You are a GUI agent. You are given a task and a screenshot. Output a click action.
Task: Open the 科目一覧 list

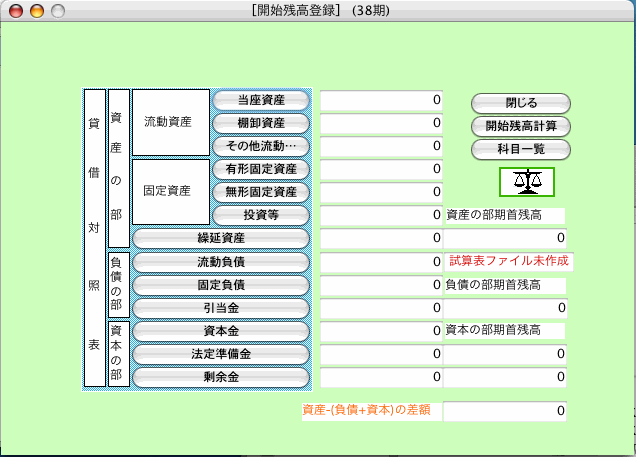[520, 148]
